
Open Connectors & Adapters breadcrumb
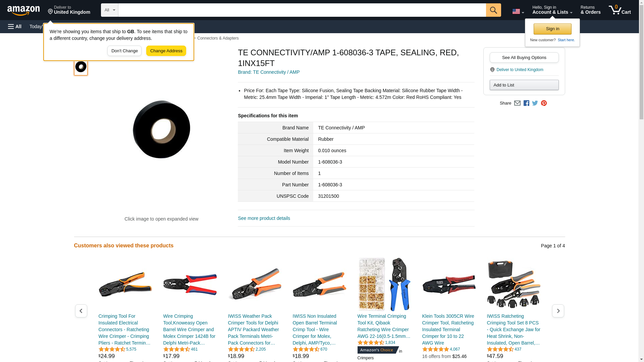pos(218,38)
